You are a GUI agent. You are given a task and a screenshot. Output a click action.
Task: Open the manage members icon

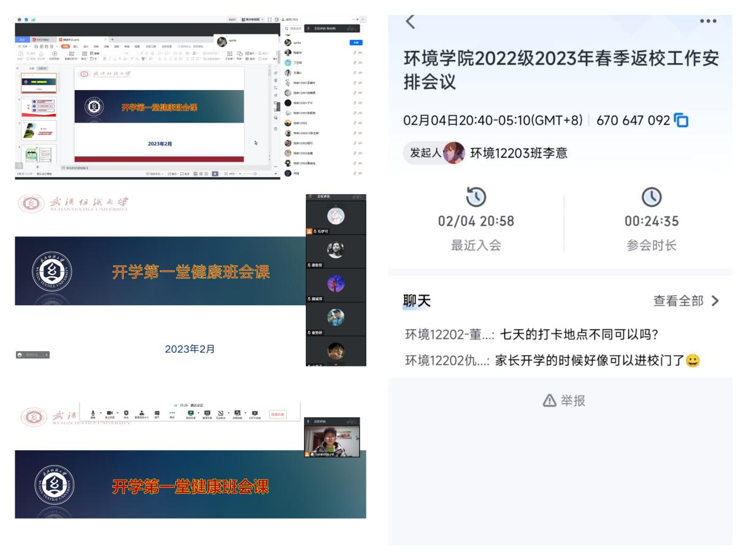[x=142, y=413]
